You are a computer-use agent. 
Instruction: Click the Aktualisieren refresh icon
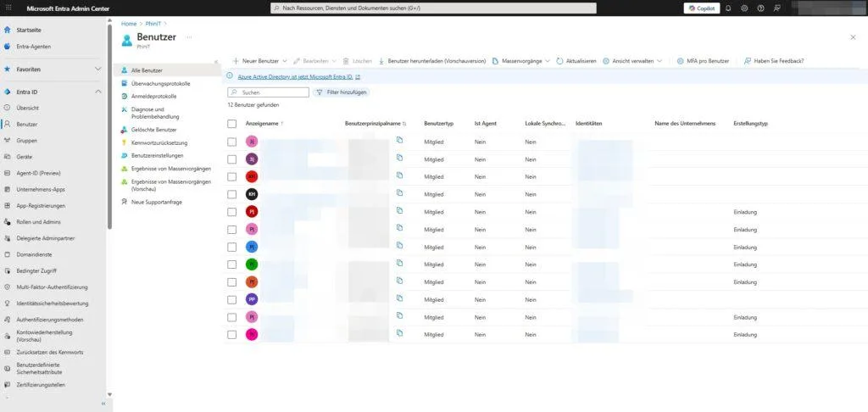pyautogui.click(x=560, y=61)
